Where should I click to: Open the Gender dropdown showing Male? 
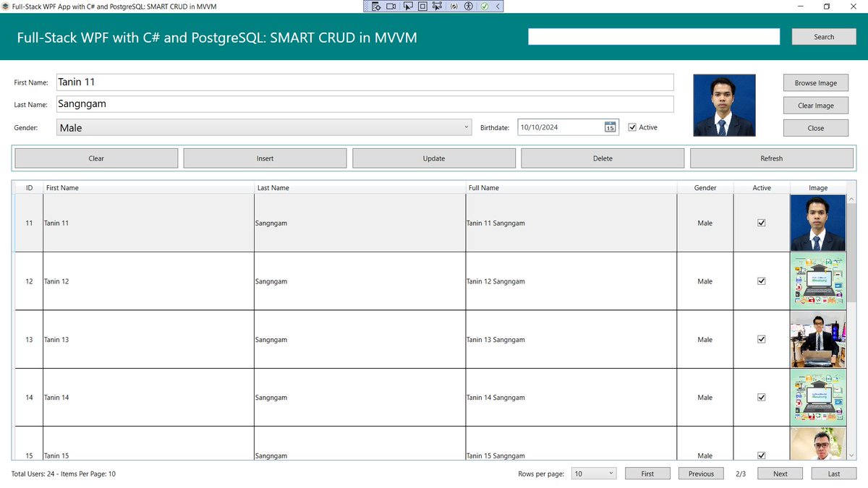[264, 127]
